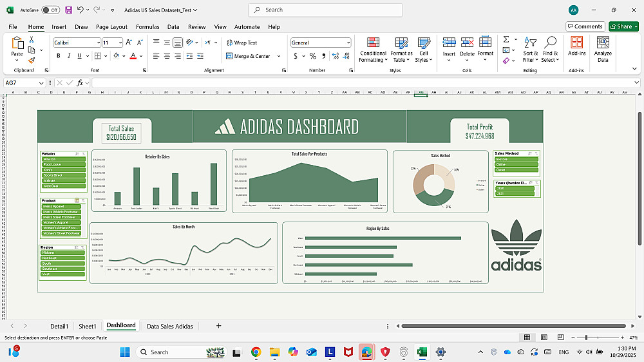Click the Delete cells icon
Viewport: 644px width, 362px height.
click(x=467, y=43)
